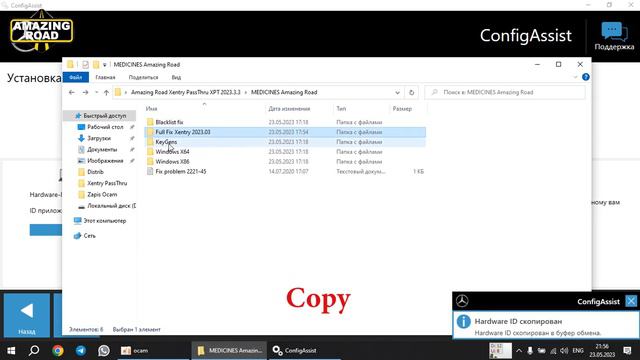Sort by Размер column header
640x360 pixels.
click(402, 109)
